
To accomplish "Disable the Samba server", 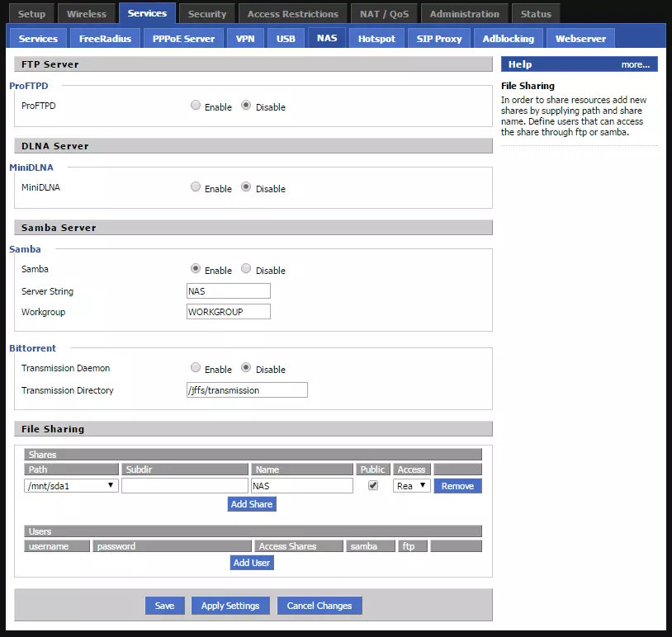I will [x=245, y=270].
